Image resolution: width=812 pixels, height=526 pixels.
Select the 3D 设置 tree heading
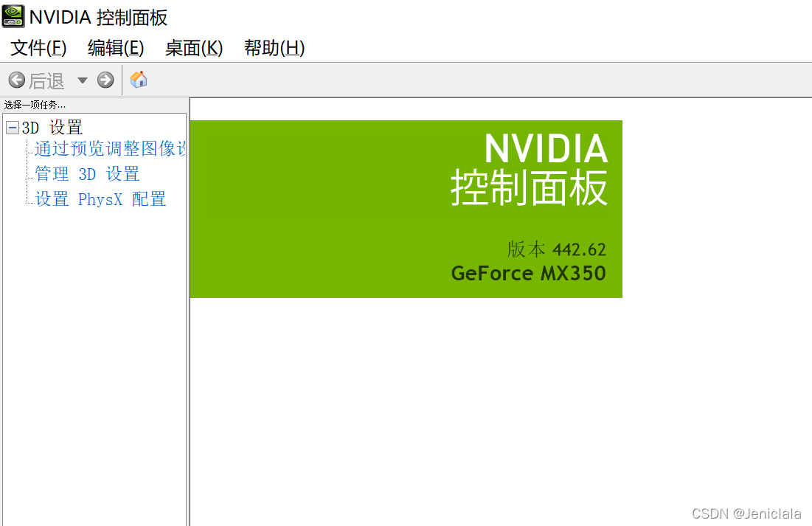(52, 127)
